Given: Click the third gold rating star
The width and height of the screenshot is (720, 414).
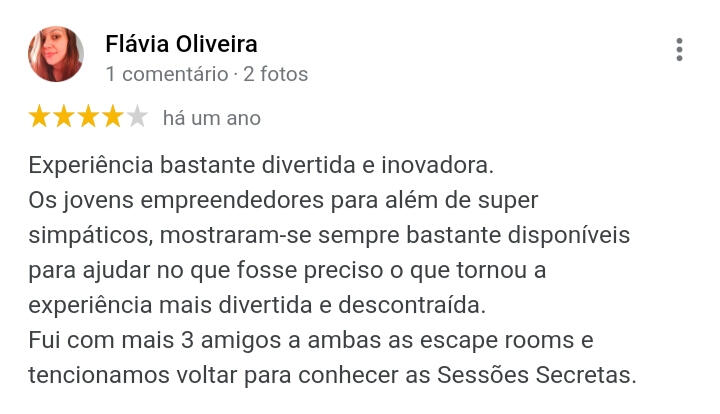Looking at the screenshot, I should pyautogui.click(x=88, y=118).
